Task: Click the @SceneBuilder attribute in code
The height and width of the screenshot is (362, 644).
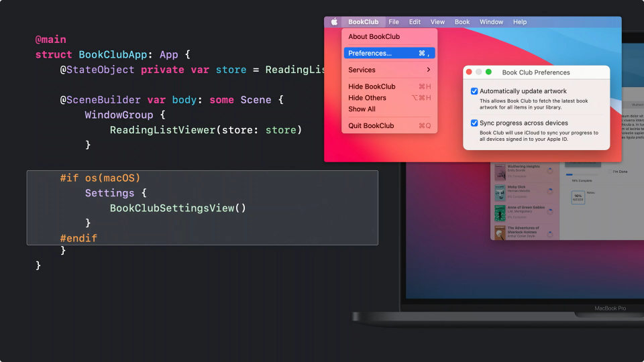Action: point(100,100)
